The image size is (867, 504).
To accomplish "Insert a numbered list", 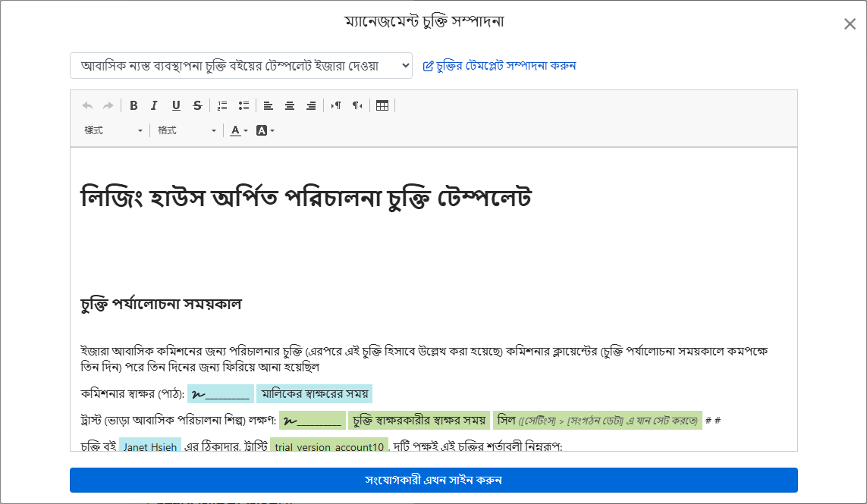I will pyautogui.click(x=222, y=105).
